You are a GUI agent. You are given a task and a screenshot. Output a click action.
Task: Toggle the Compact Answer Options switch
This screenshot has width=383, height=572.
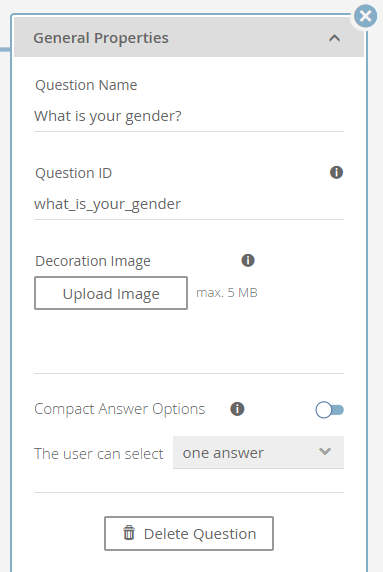330,410
